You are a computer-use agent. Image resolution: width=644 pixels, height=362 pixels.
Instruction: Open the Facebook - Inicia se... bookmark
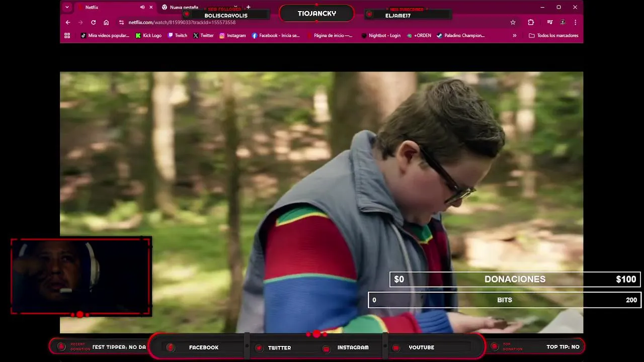coord(276,36)
